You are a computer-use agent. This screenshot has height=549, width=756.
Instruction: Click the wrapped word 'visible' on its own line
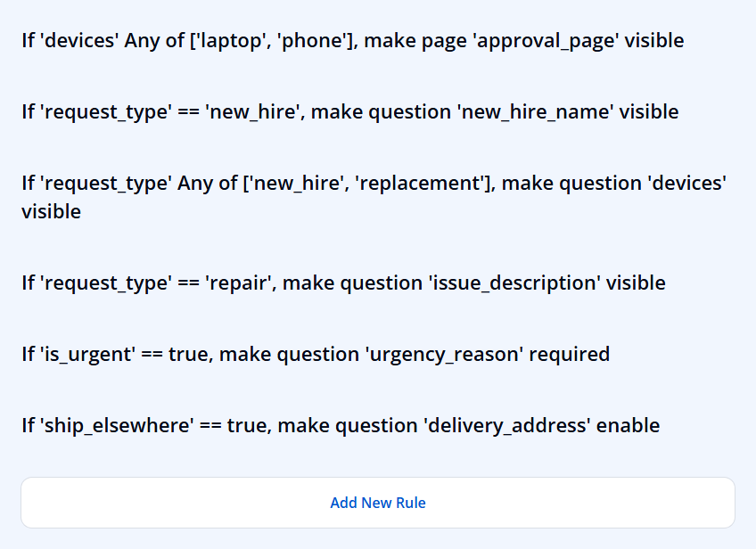51,211
